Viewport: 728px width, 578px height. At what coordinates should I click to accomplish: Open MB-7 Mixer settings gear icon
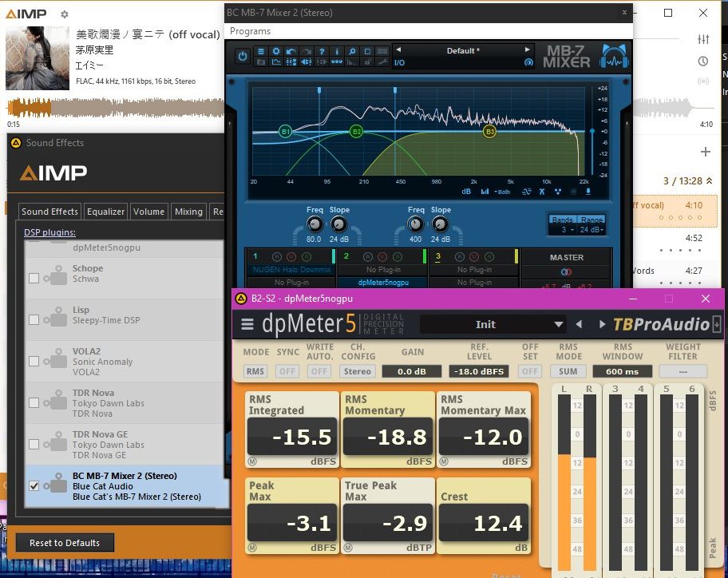click(276, 51)
